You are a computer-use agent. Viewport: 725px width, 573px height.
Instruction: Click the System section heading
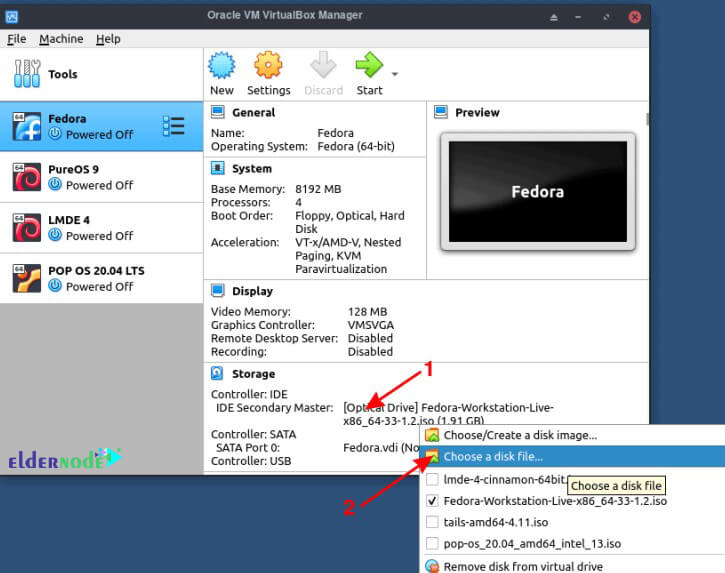pyautogui.click(x=252, y=168)
